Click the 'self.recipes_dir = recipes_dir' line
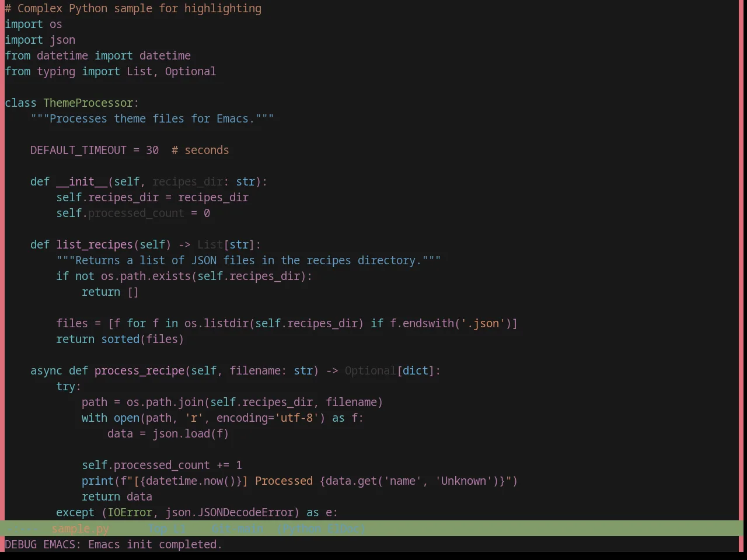 point(152,197)
